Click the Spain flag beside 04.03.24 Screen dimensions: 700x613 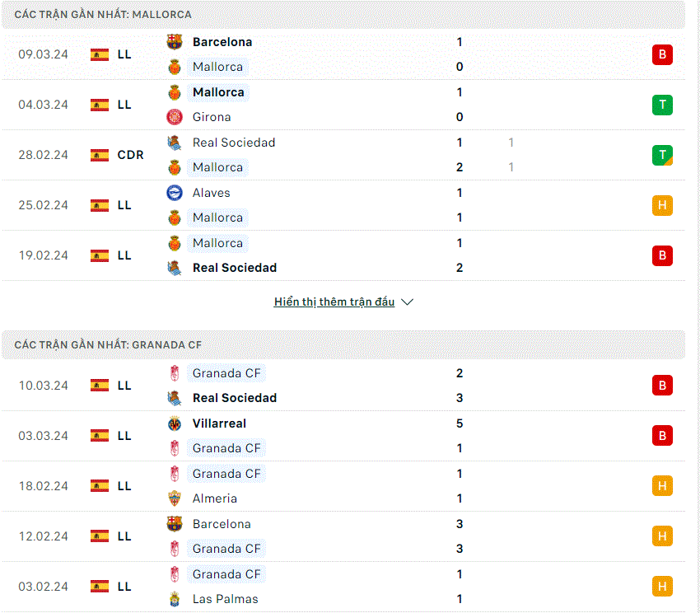(x=100, y=105)
